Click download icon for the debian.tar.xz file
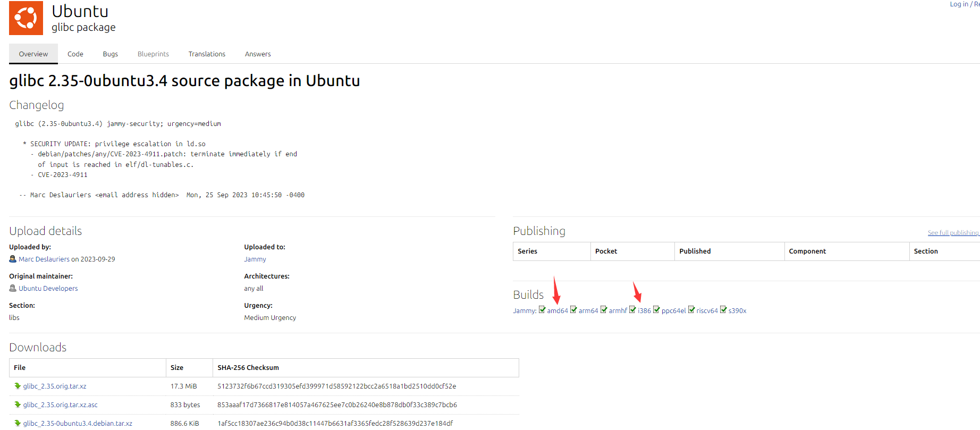The height and width of the screenshot is (430, 980). click(18, 424)
